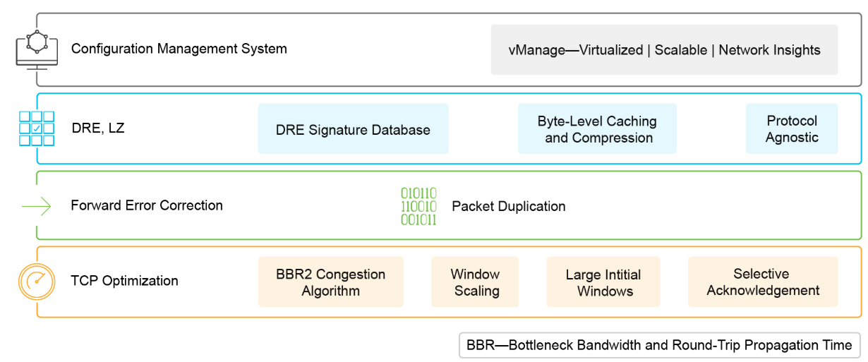Image resolution: width=868 pixels, height=362 pixels.
Task: Select the DRE Signature Database box
Action: click(353, 129)
